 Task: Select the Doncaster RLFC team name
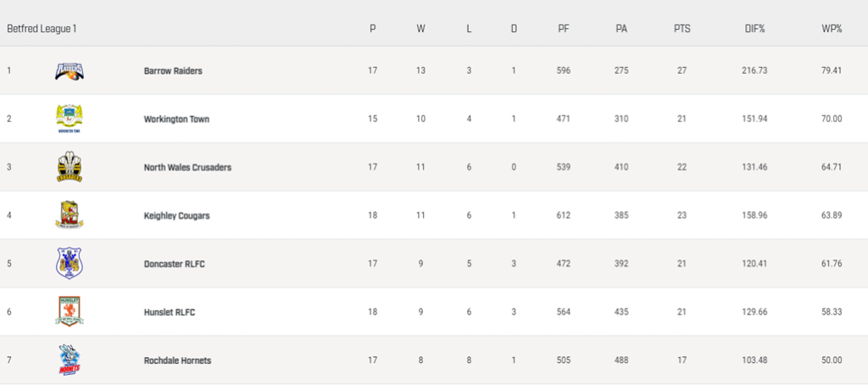174,264
